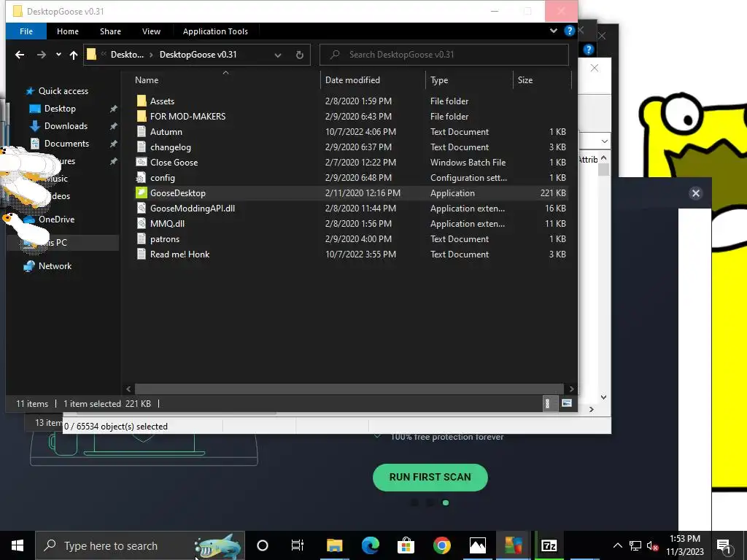
Task: Select the config settings file icon
Action: pos(142,178)
